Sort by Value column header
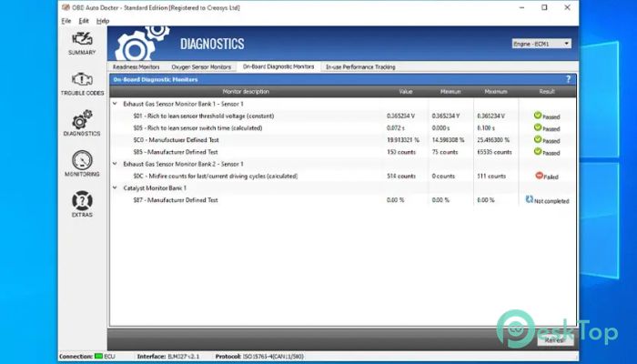 click(406, 92)
